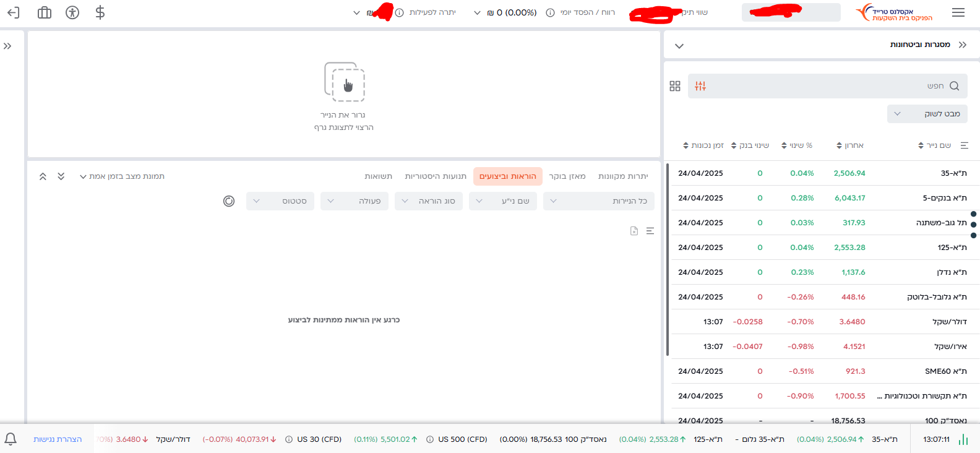The height and width of the screenshot is (453, 980).
Task: Open the notifications bell
Action: point(11,439)
